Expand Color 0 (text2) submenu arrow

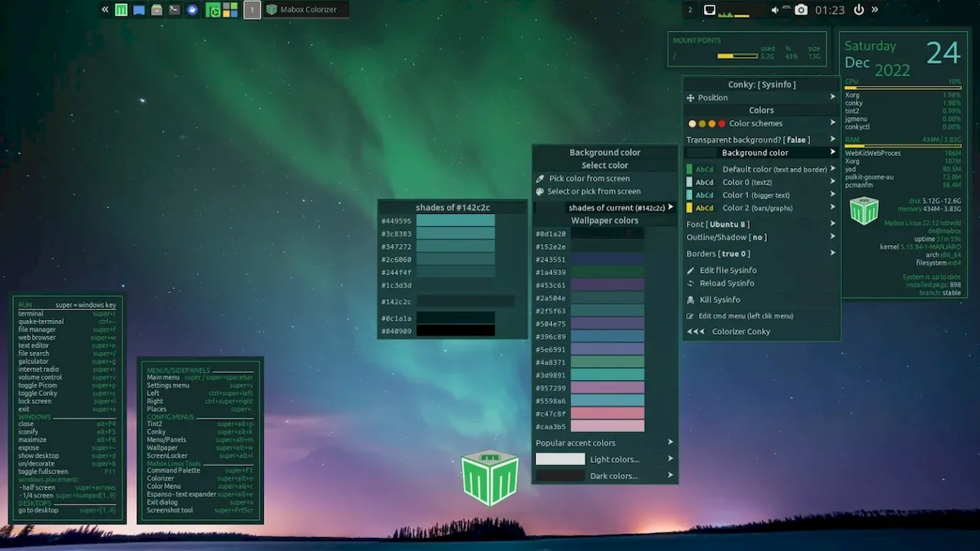click(x=833, y=182)
